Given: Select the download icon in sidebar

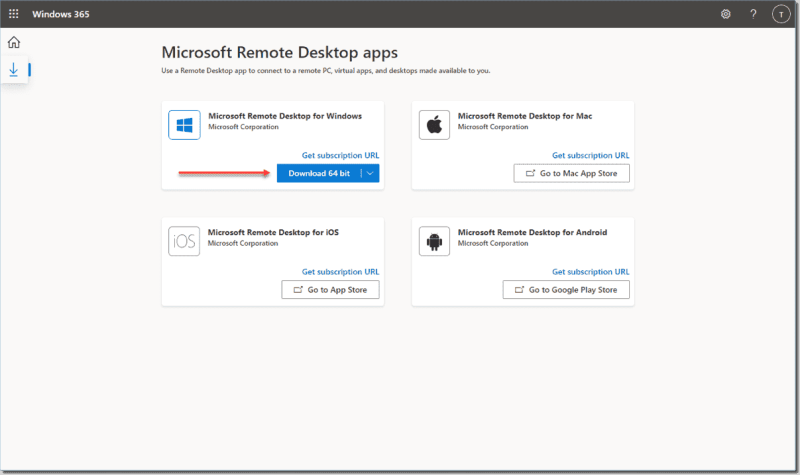Looking at the screenshot, I should click(14, 70).
